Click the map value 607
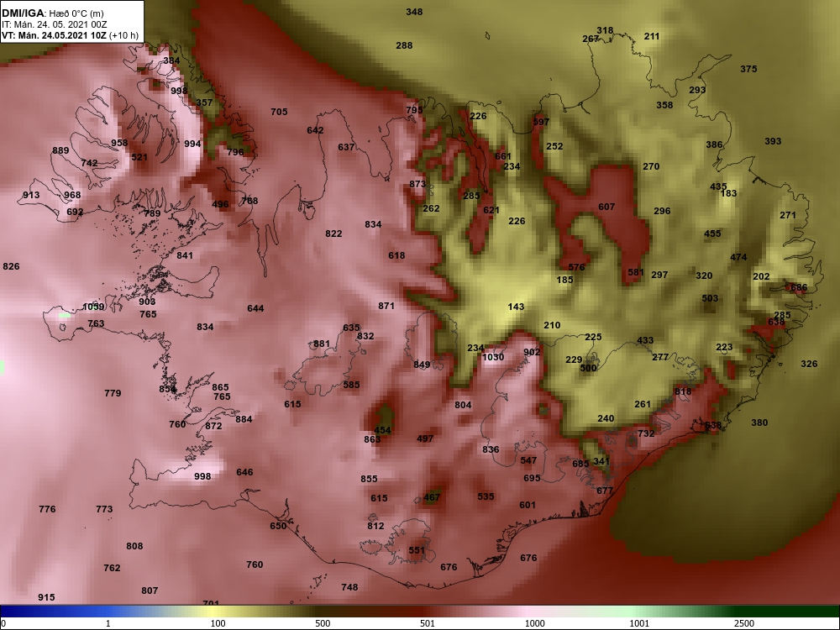Viewport: 840px width, 630px height. (606, 207)
